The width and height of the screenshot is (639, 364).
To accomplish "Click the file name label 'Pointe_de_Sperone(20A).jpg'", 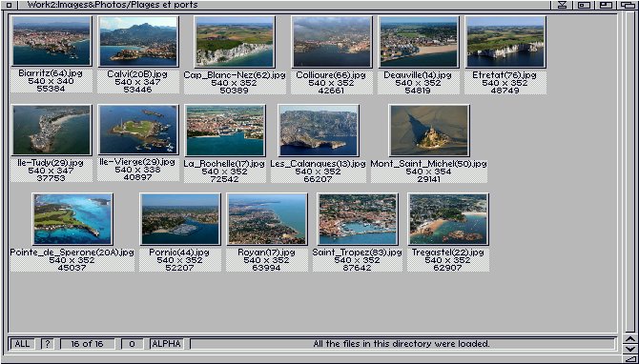I will click(72, 252).
